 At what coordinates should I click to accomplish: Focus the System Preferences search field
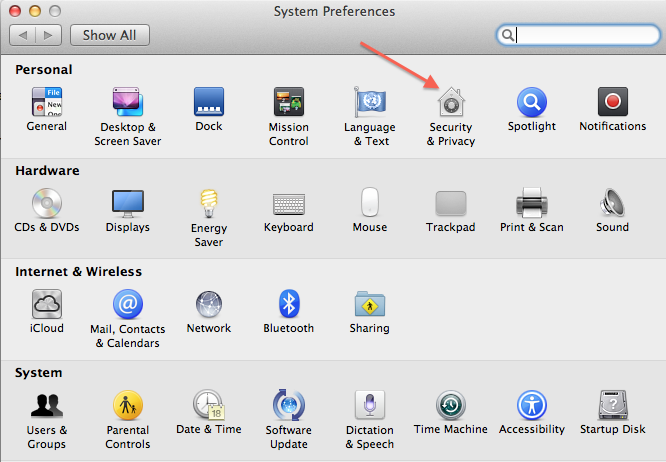click(x=578, y=35)
